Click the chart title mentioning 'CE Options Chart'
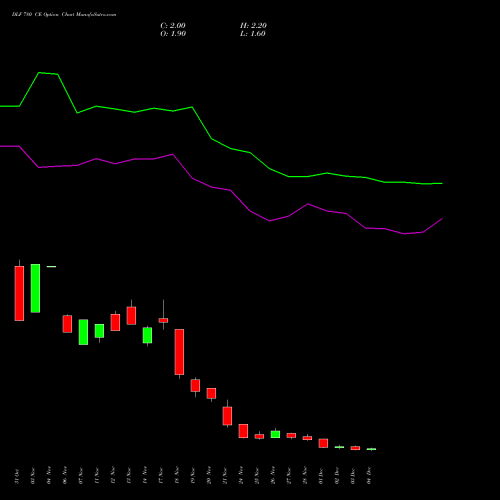500x500 pixels. tap(64, 15)
